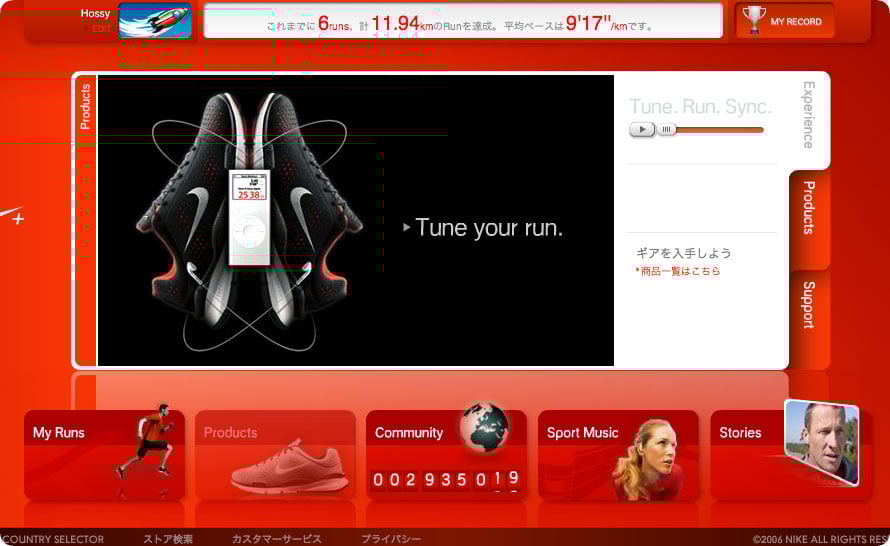
Task: Click the Tune. Run. Sync. title
Action: coord(700,107)
